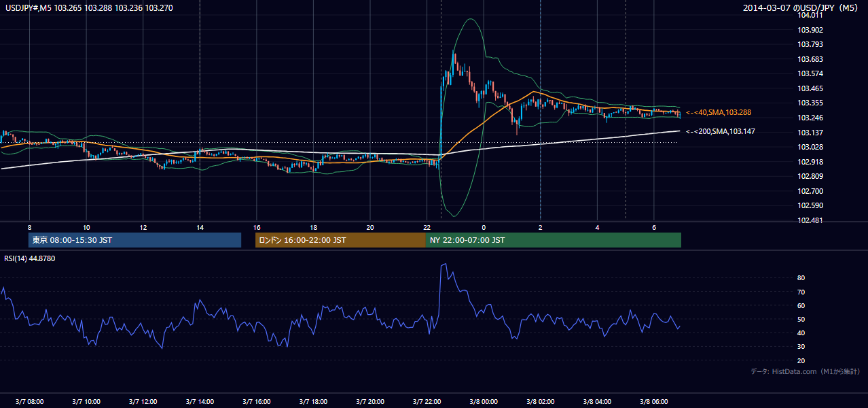Click the 3/7 20:00 time axis label

tap(369, 402)
